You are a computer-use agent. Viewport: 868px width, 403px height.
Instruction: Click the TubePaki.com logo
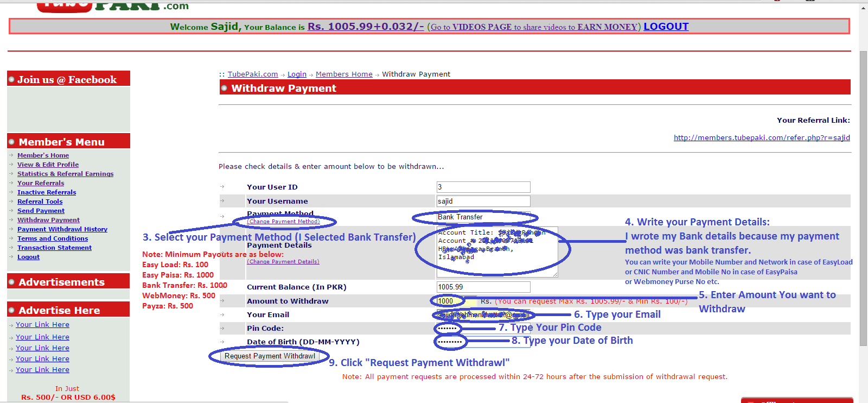(x=113, y=6)
